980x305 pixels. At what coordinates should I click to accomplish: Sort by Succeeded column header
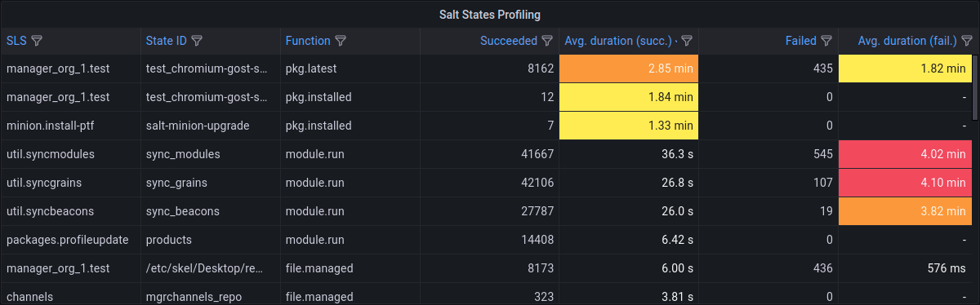[x=509, y=40]
